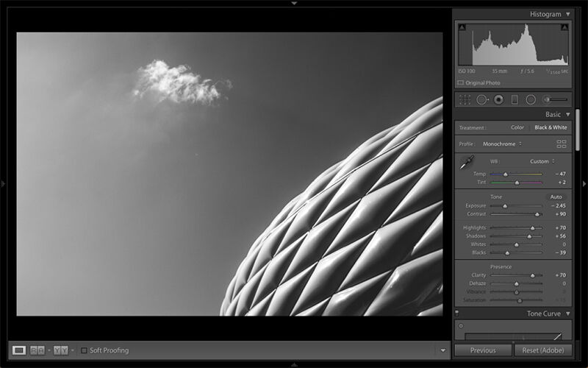
Task: Open the Monochrome profile dropdown
Action: tap(502, 144)
